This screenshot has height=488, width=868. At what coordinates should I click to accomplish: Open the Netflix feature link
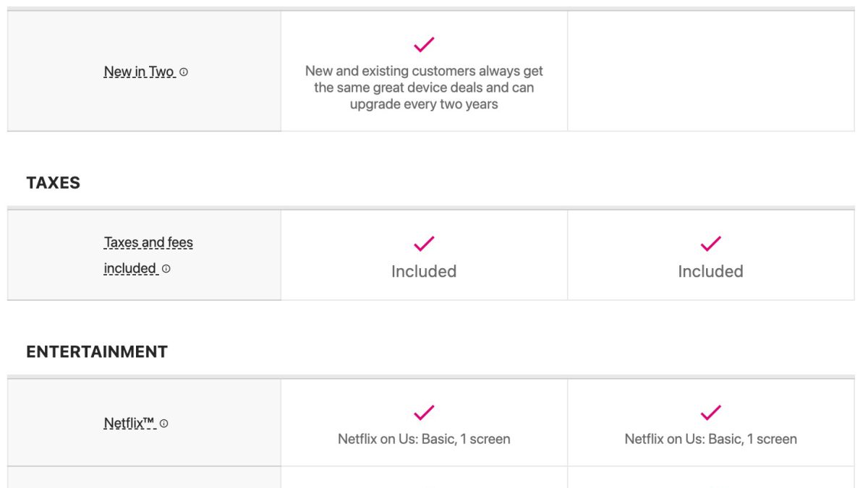pos(129,424)
